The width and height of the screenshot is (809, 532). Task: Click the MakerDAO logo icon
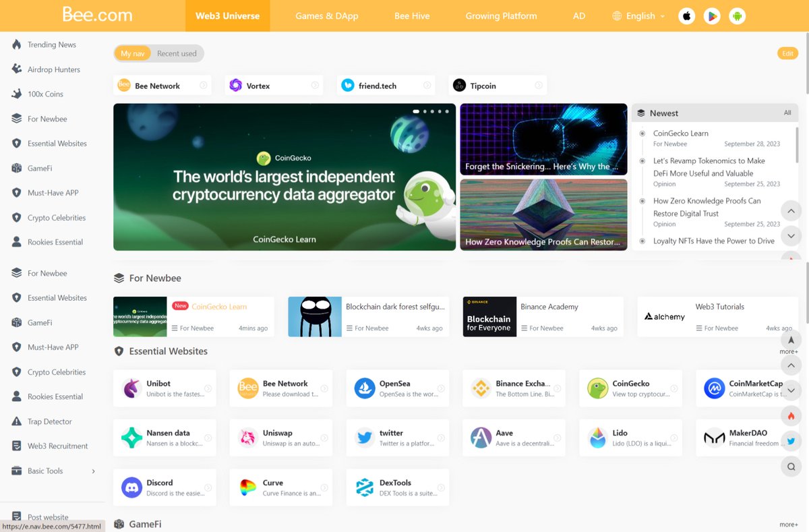point(715,438)
